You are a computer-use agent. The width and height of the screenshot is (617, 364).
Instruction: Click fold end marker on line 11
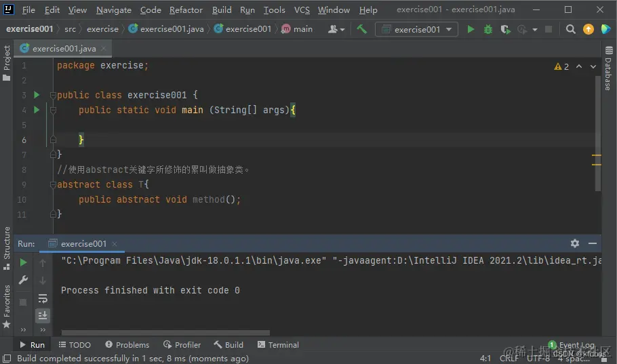[53, 214]
